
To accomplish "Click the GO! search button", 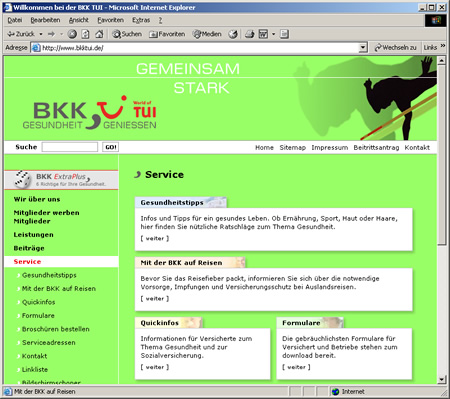I will pos(110,147).
